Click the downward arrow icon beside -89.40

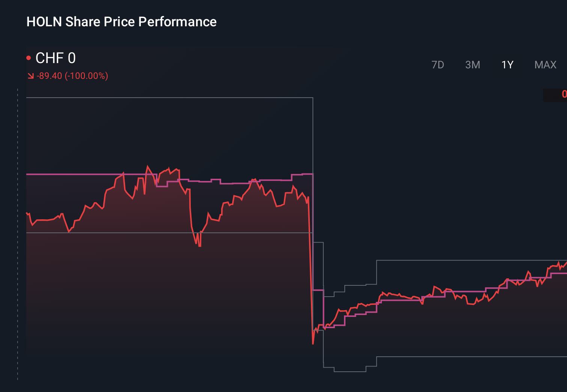[x=31, y=75]
